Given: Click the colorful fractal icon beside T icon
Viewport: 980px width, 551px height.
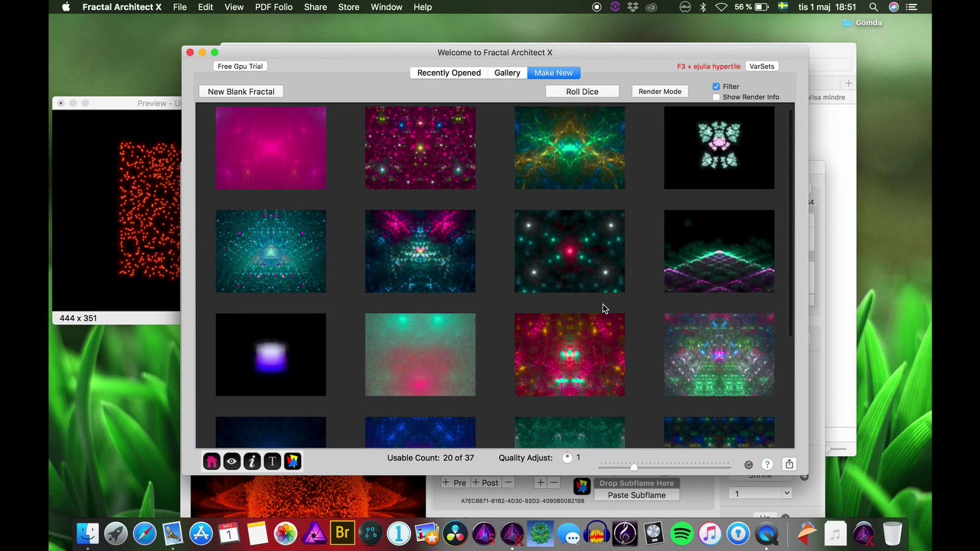Looking at the screenshot, I should [292, 461].
